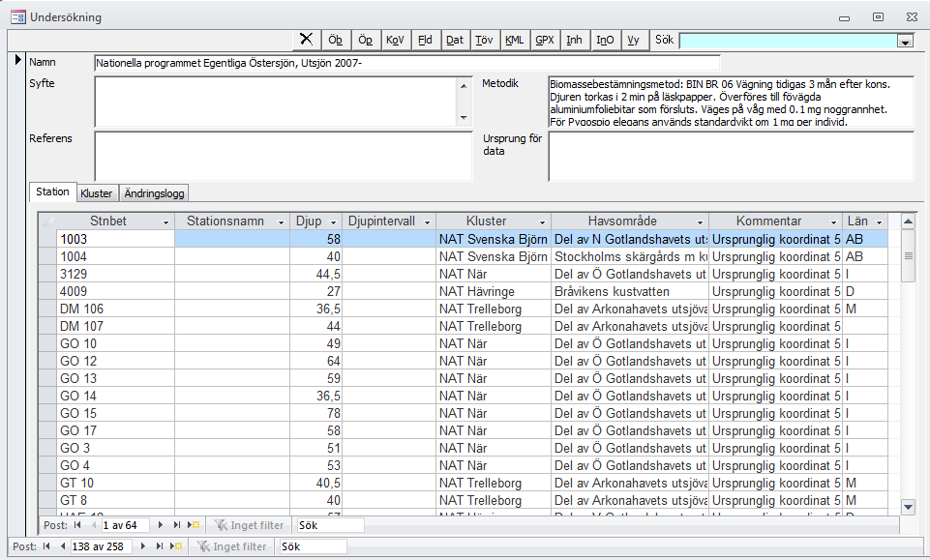Open Djupintervall column filter dropdown
The height and width of the screenshot is (560, 930).
pos(427,222)
